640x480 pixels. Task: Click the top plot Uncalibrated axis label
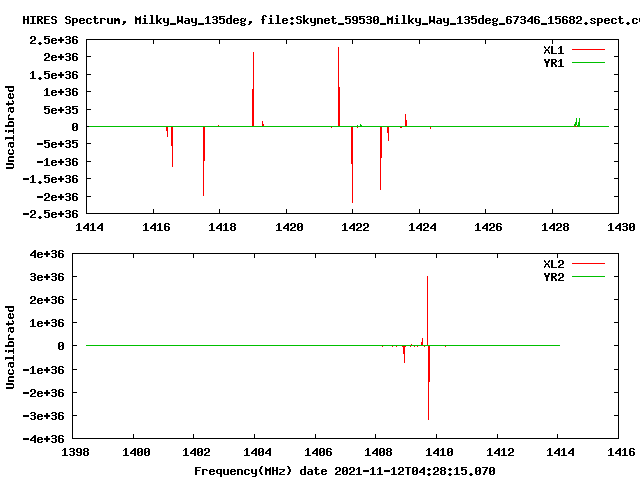point(10,127)
